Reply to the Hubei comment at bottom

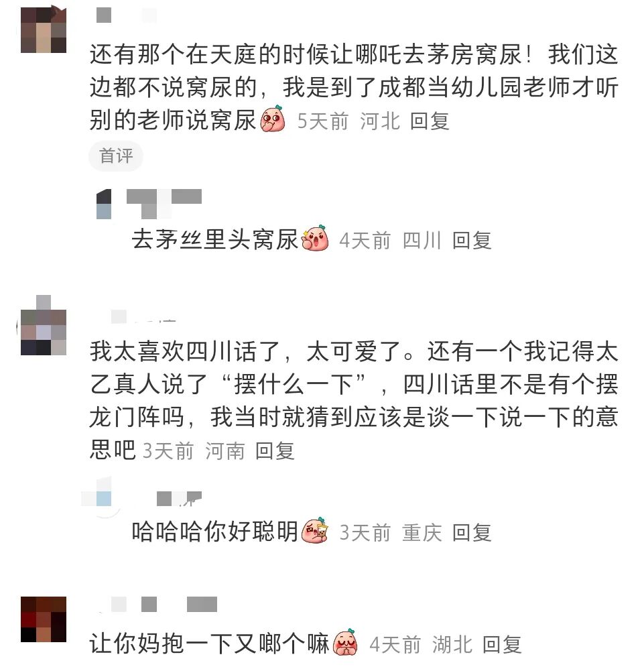click(502, 644)
